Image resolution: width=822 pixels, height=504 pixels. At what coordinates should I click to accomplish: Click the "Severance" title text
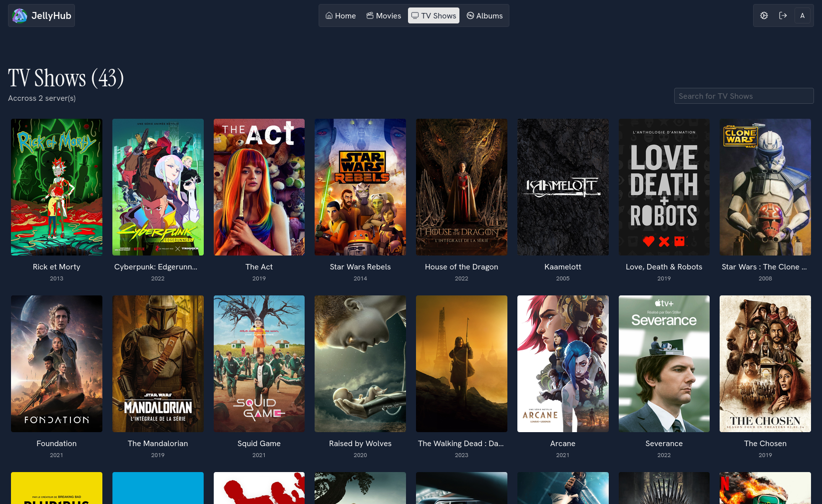click(664, 444)
